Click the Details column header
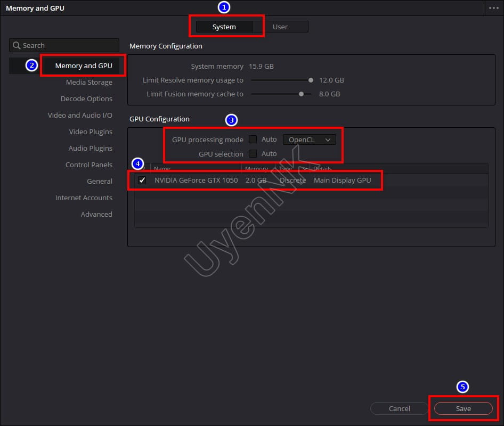The width and height of the screenshot is (504, 426). click(x=322, y=169)
